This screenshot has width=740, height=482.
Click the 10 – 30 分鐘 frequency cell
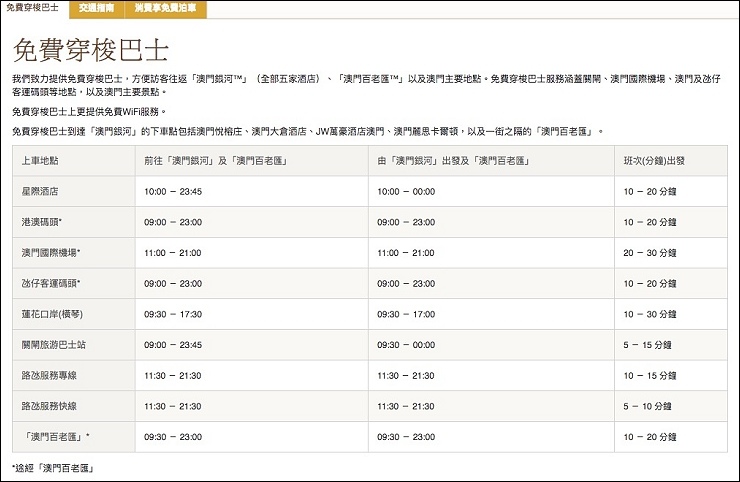650,314
